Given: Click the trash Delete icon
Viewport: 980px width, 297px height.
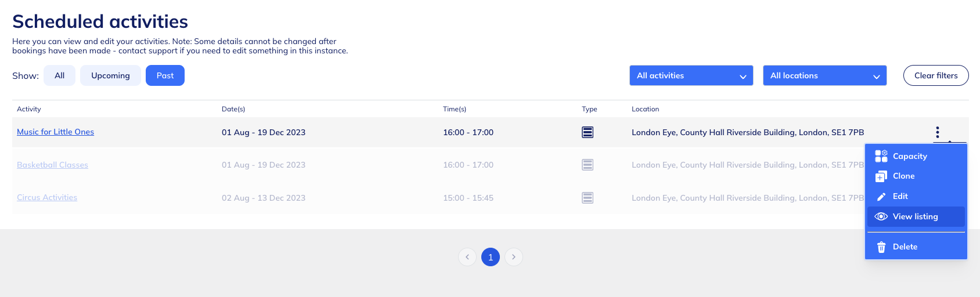Looking at the screenshot, I should coord(881,247).
